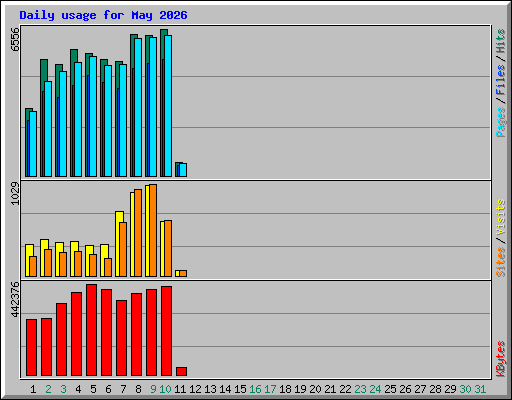This screenshot has width=512, height=400.
Task: Click the red KBytes bar for day 3
Action: (x=61, y=339)
